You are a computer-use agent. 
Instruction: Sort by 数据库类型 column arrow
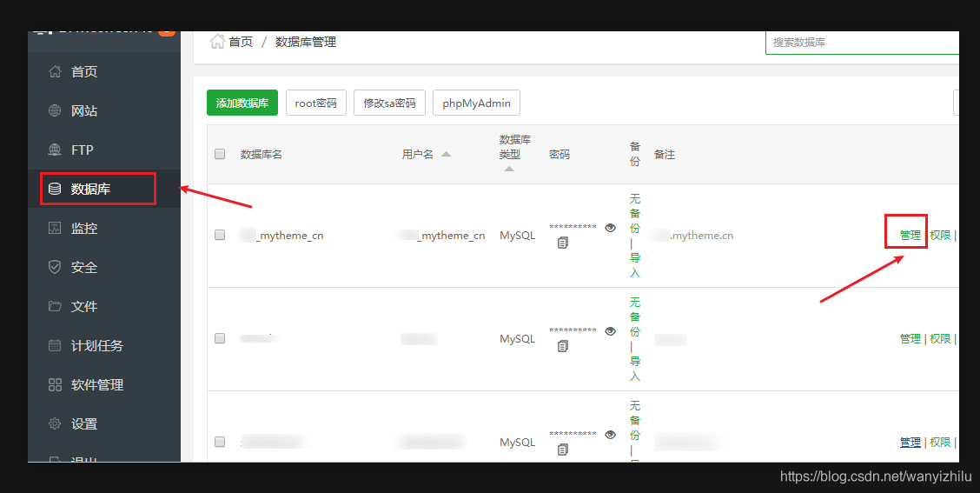509,169
